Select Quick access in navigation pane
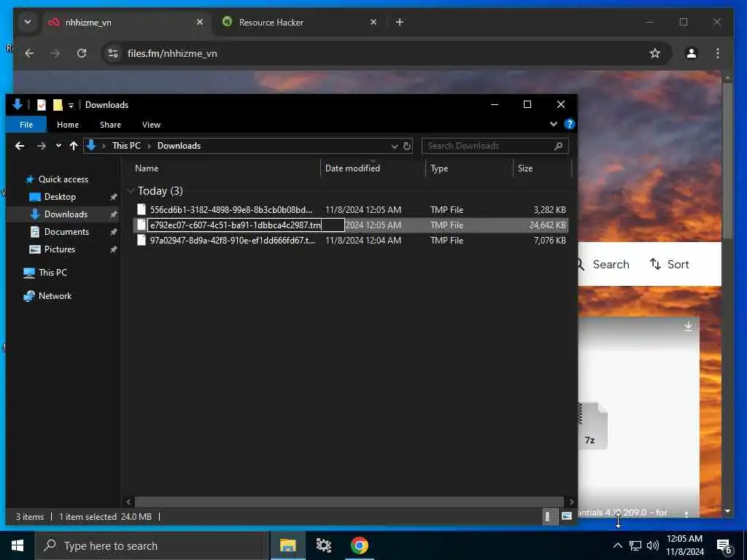Viewport: 747px width, 560px height. 63,179
